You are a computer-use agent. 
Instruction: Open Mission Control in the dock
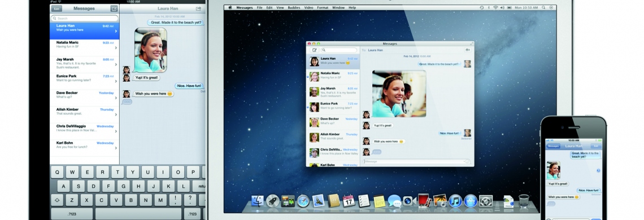[x=288, y=201]
